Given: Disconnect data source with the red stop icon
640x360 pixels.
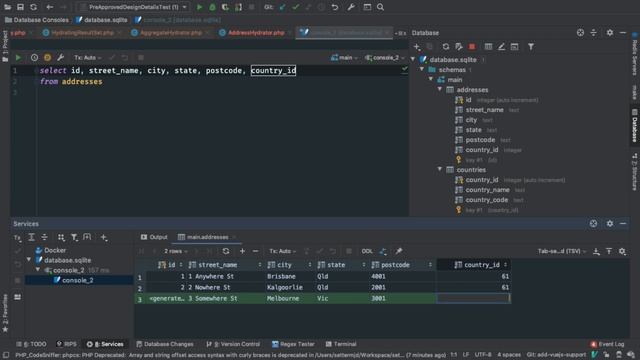Looking at the screenshot, I should [472, 47].
